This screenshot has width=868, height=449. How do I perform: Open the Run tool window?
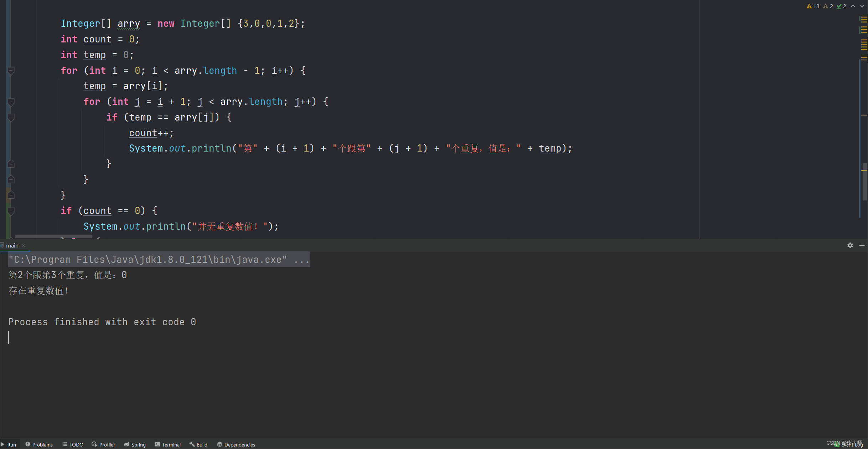9,444
